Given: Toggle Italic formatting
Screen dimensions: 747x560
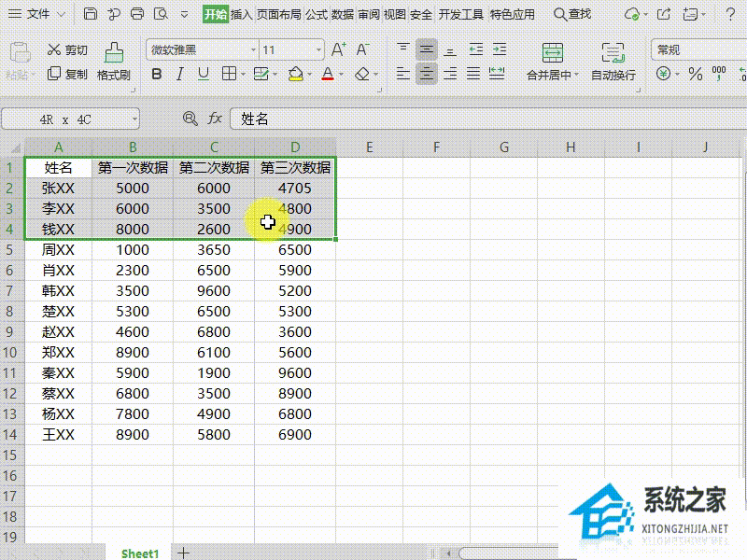Looking at the screenshot, I should [179, 74].
